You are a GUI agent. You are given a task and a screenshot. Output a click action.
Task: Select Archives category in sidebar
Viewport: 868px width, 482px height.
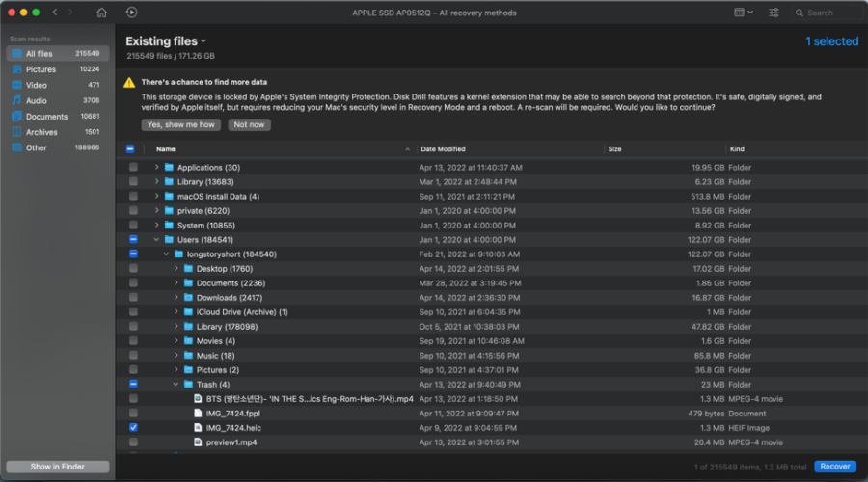58,132
